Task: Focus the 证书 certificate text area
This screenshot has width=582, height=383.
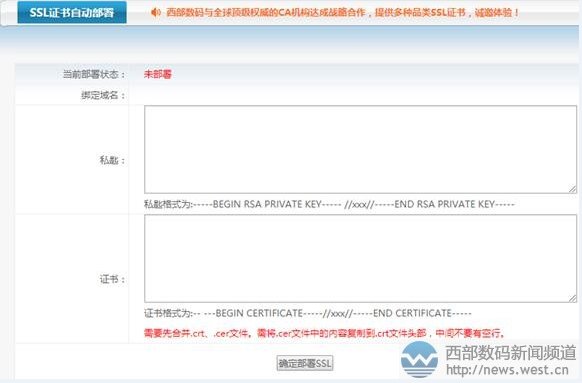Action: coord(360,258)
